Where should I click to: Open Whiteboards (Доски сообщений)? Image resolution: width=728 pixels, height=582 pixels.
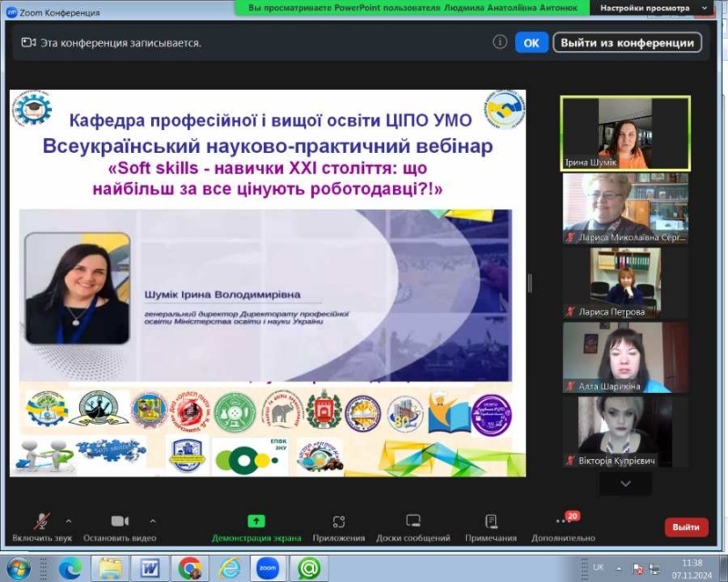413,521
